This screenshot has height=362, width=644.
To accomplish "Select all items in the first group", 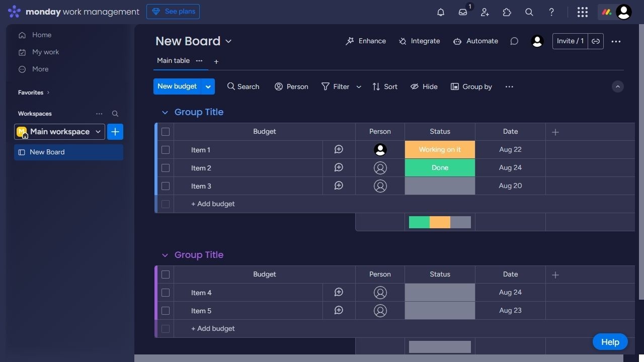I will click(x=166, y=131).
